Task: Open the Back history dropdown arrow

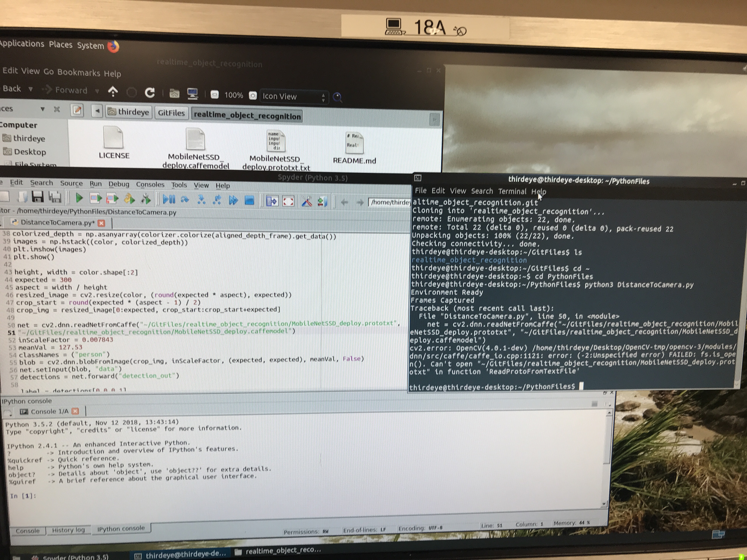Action: 31,89
